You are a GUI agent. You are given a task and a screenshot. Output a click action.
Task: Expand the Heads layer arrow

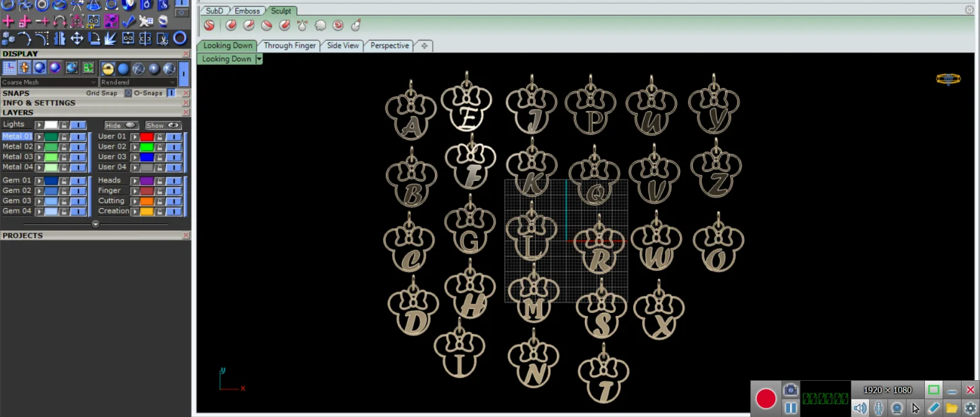pyautogui.click(x=134, y=181)
